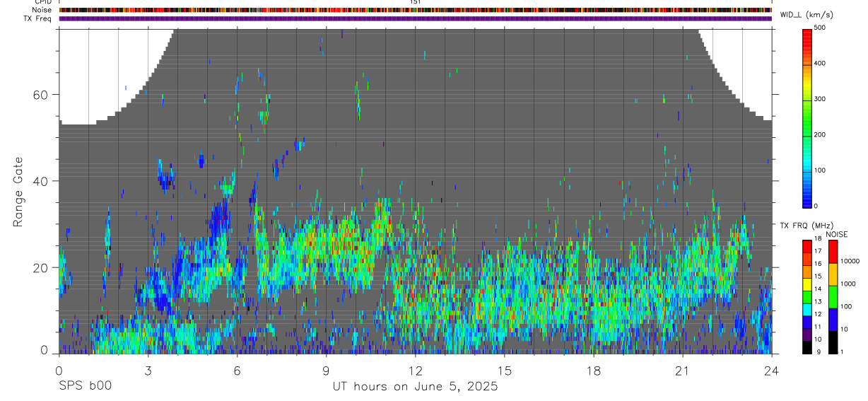Click the 3 tick on the UT hours axis

click(x=148, y=371)
